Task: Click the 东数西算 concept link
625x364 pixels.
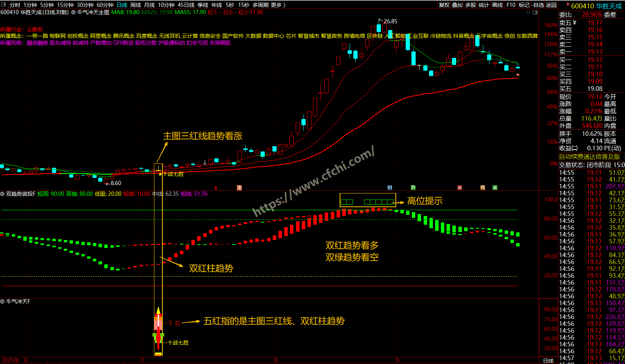Action: pos(527,36)
